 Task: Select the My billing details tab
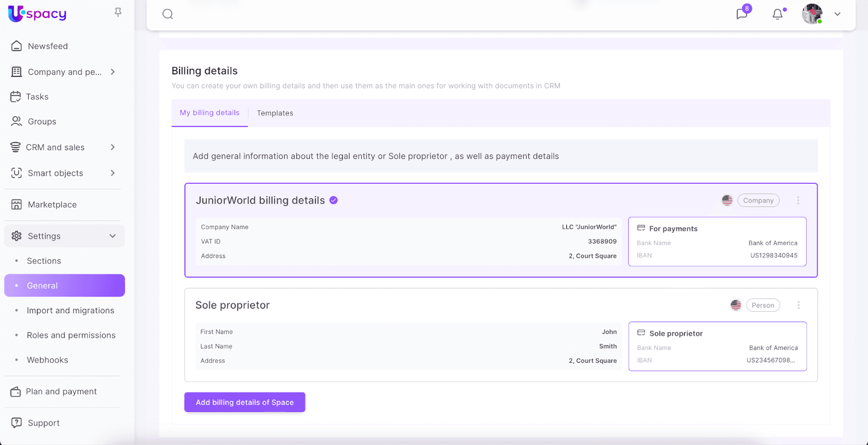[209, 113]
